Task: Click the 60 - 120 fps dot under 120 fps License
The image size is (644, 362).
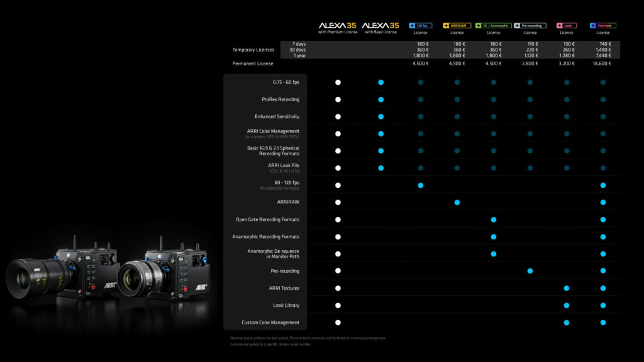Action: (x=421, y=185)
